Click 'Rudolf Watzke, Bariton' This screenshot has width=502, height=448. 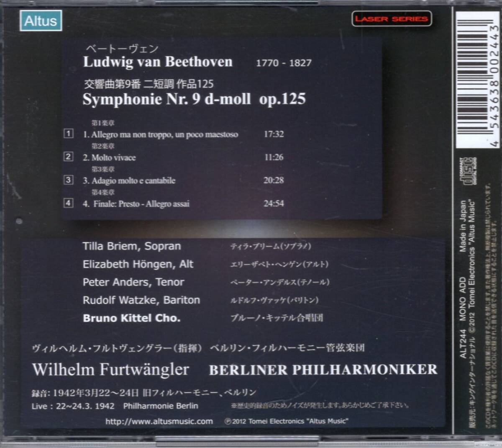pos(141,300)
